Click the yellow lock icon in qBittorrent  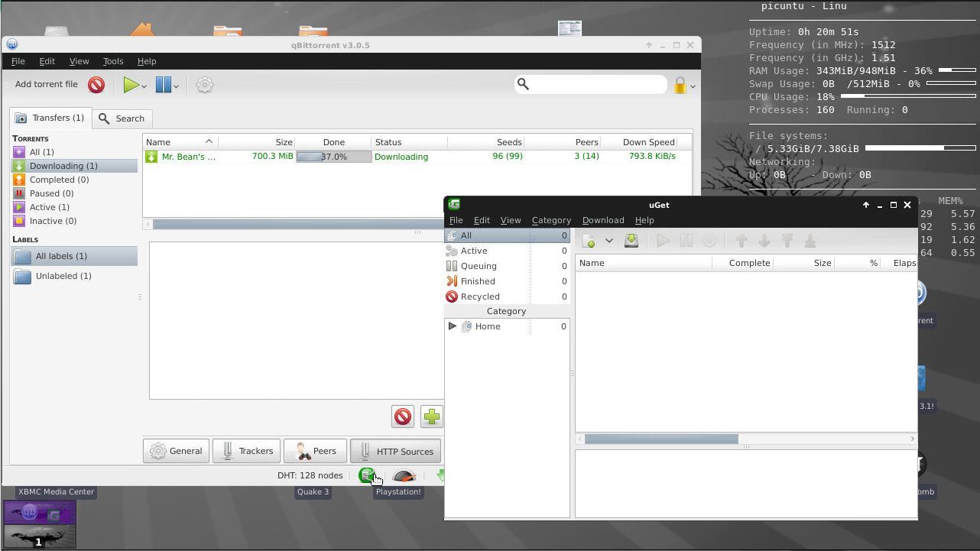point(680,85)
